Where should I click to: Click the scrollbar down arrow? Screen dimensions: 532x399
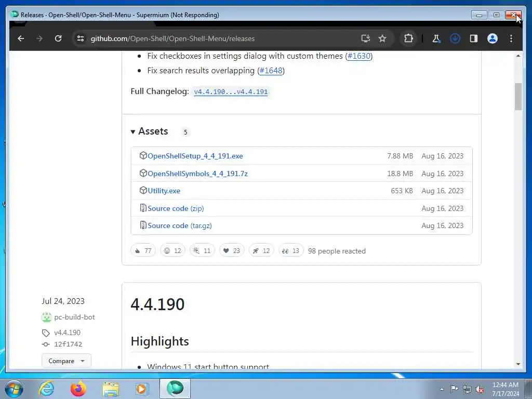pos(518,364)
